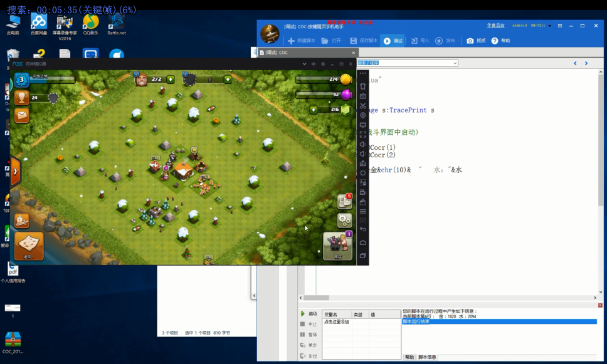
Task: Click the Stop (中止) debug button
Action: click(x=309, y=324)
